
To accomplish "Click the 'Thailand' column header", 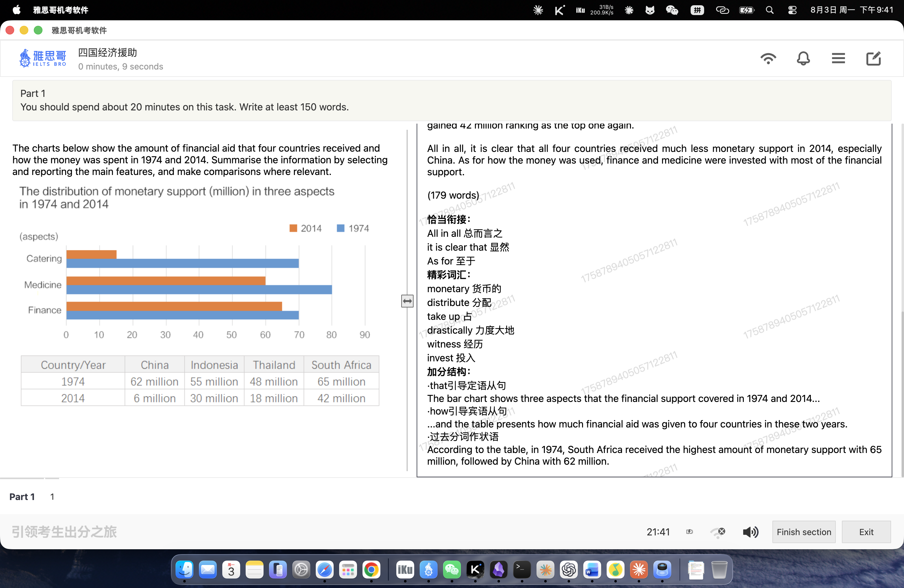I will pos(274,365).
